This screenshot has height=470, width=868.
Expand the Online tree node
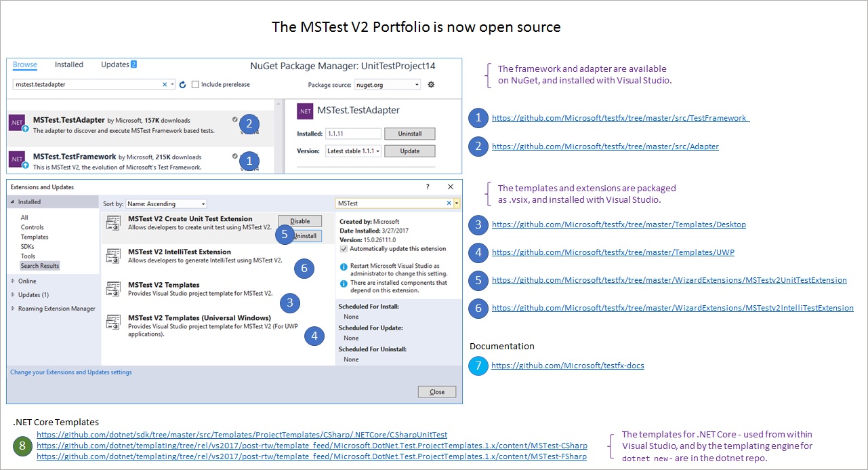coord(13,281)
